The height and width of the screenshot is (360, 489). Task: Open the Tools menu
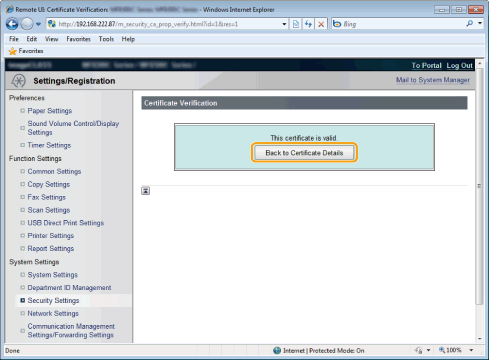[x=106, y=39]
